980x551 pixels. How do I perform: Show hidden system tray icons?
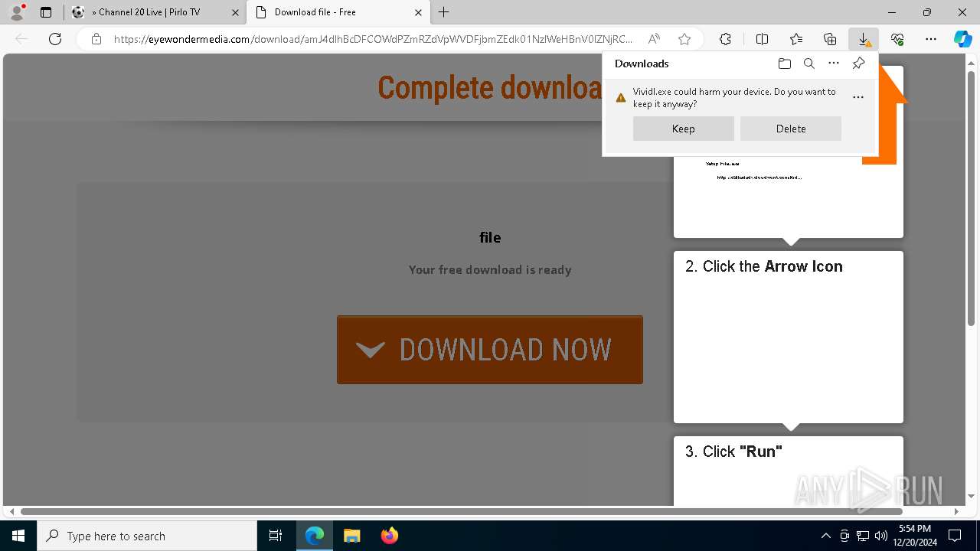tap(825, 536)
